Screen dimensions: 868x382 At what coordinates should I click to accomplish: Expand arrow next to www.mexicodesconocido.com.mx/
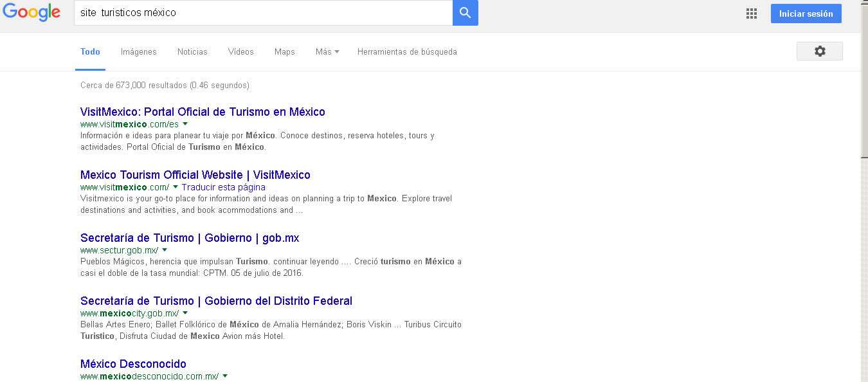(225, 376)
